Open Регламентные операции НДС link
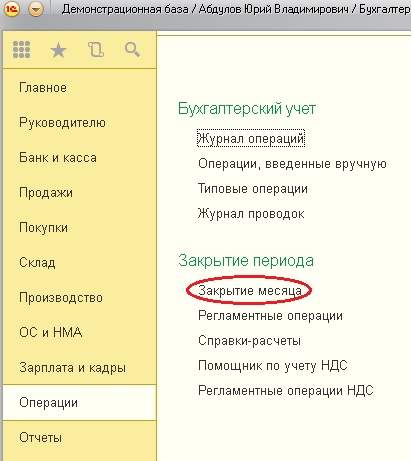 click(286, 390)
